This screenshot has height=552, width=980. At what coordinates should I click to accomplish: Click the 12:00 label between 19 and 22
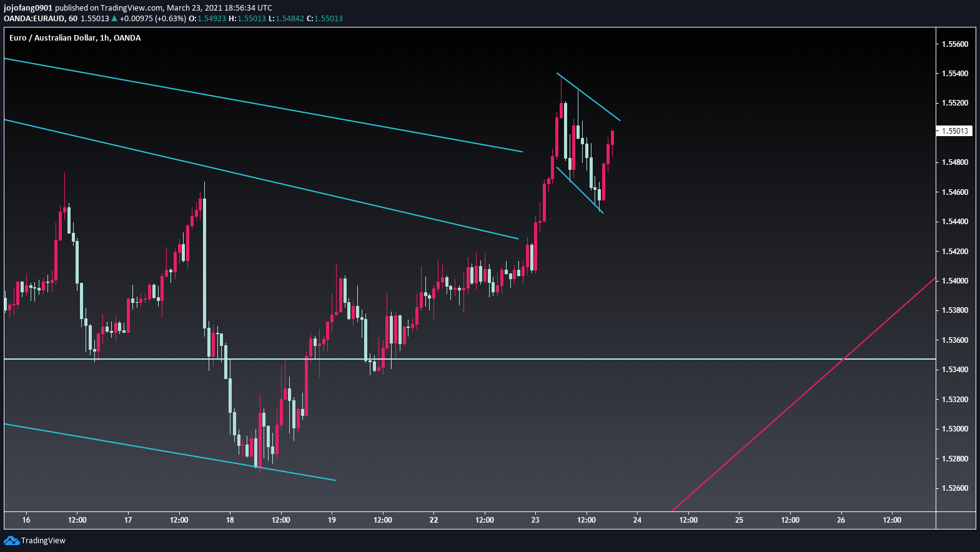point(383,520)
